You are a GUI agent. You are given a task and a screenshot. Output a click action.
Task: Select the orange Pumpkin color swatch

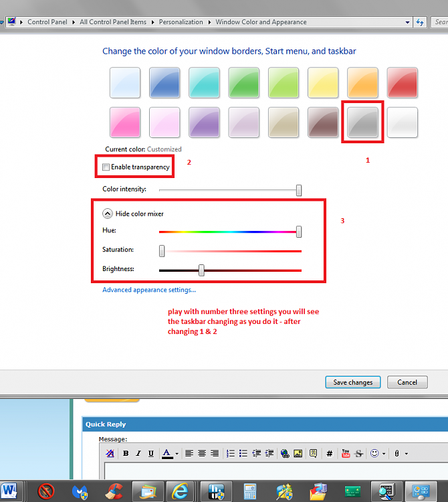click(362, 82)
